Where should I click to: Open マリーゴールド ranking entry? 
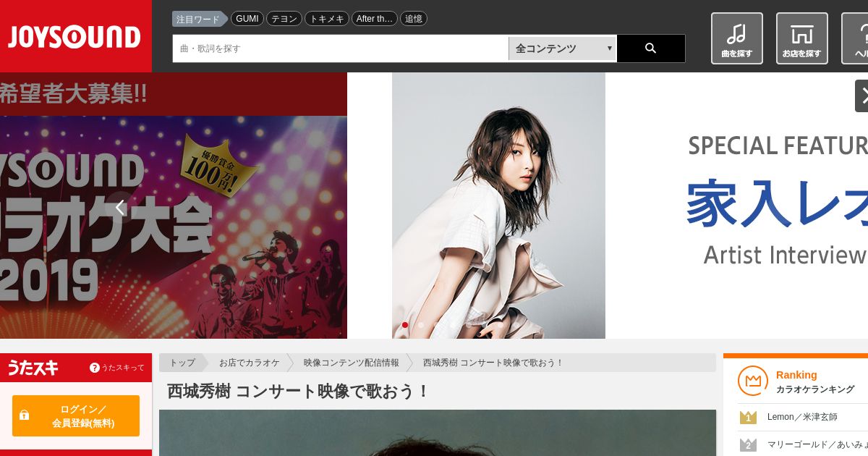[817, 444]
